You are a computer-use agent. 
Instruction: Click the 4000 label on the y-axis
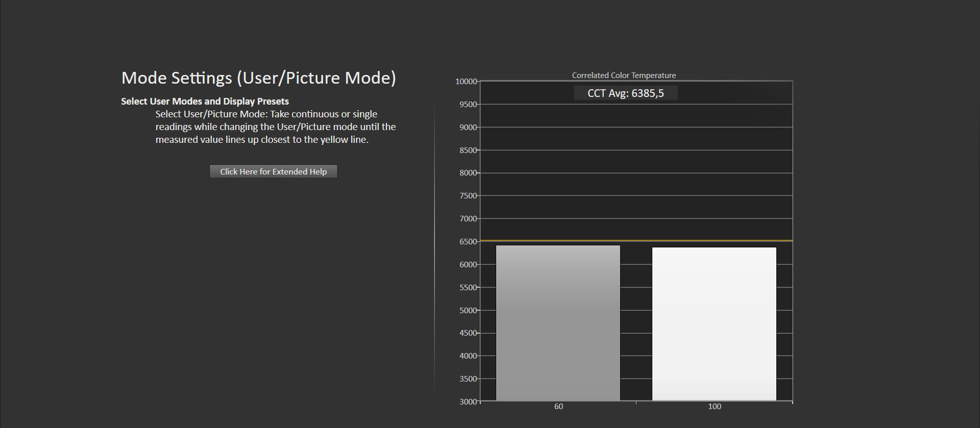click(x=468, y=356)
